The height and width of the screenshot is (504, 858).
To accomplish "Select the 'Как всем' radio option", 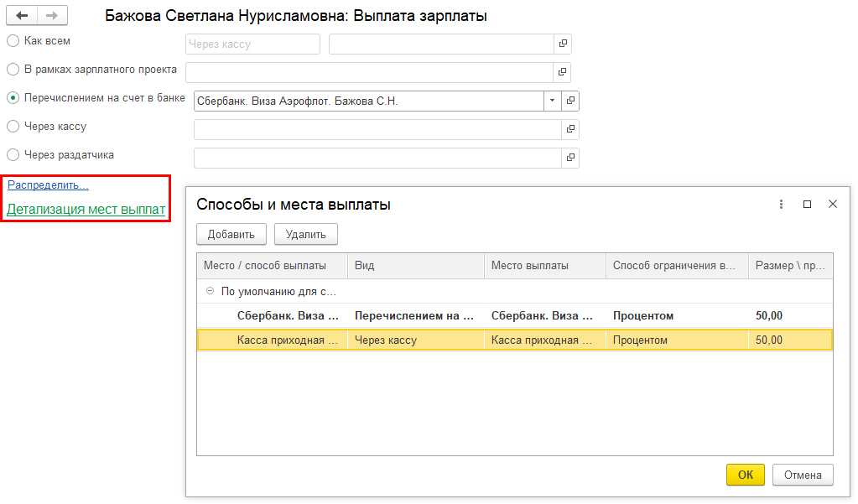I will pos(13,41).
